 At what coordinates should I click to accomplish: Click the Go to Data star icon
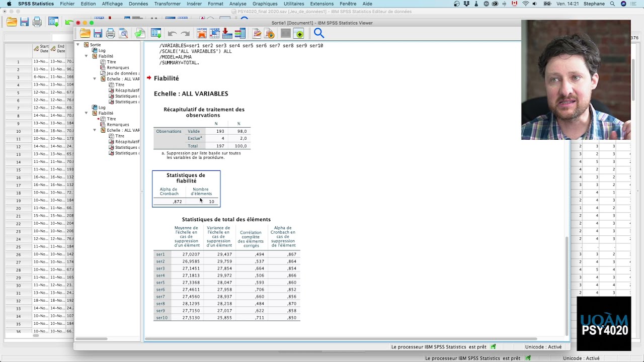(202, 34)
